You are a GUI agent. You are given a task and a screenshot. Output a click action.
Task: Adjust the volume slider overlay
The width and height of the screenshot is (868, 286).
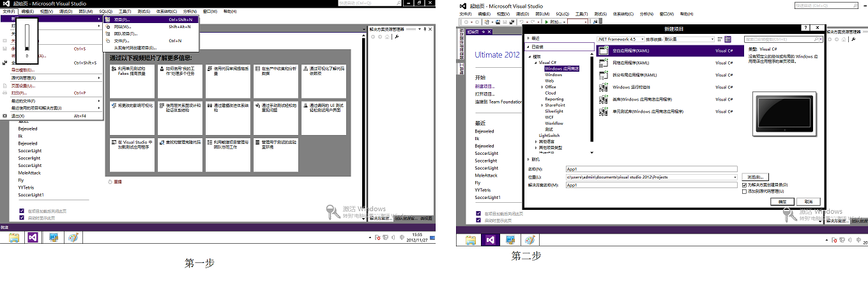click(x=27, y=38)
